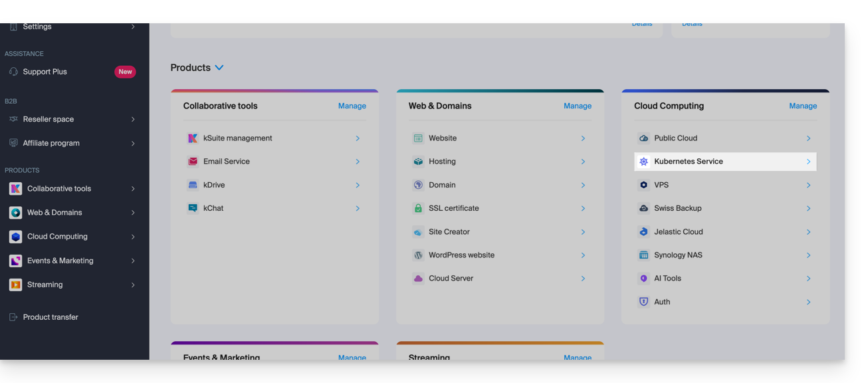Expand Web & Domains chevron in sidebar
The image size is (868, 383).
tap(133, 213)
